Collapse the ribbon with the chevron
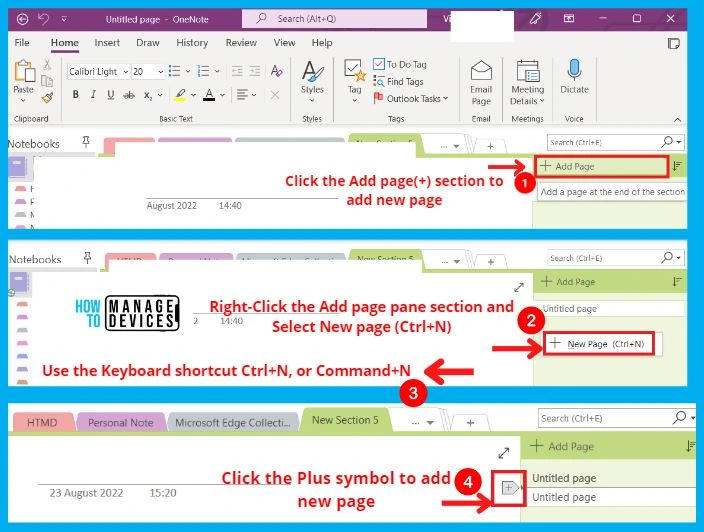 (678, 120)
